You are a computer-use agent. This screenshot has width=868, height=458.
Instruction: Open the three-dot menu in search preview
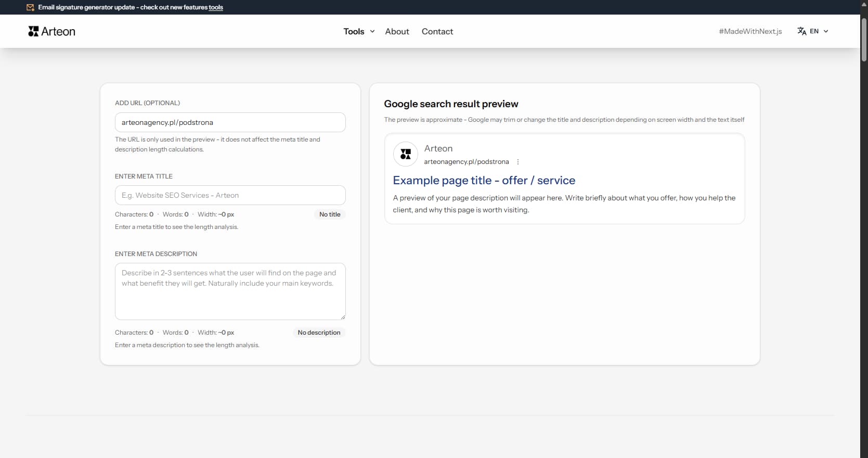(x=518, y=162)
